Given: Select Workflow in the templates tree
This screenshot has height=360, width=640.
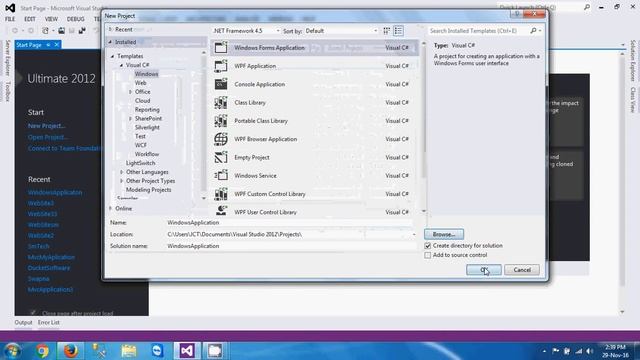Looking at the screenshot, I should [x=147, y=154].
